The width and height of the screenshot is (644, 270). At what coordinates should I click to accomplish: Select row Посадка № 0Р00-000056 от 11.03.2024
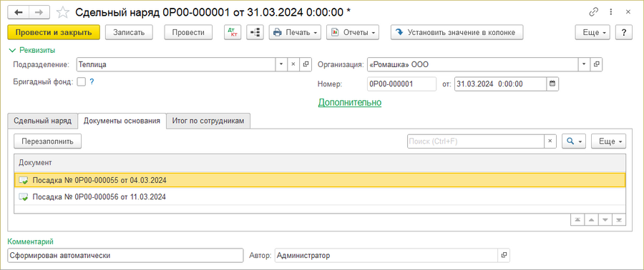pos(320,197)
